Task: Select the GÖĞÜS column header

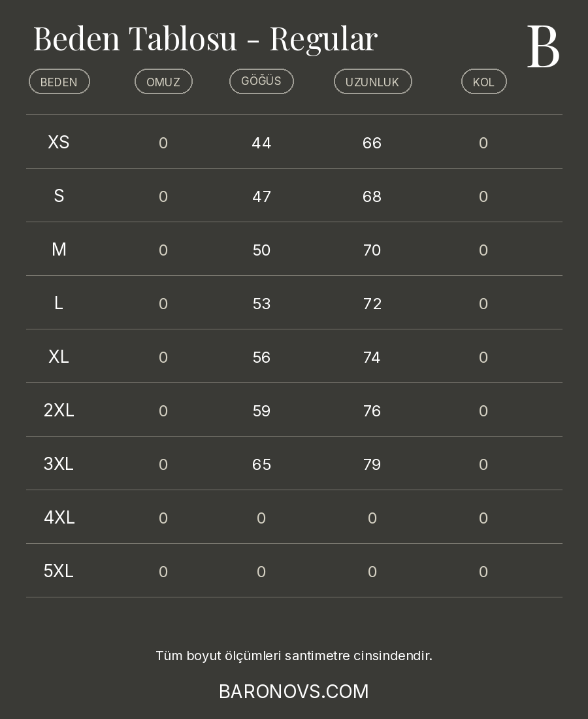Action: click(261, 81)
